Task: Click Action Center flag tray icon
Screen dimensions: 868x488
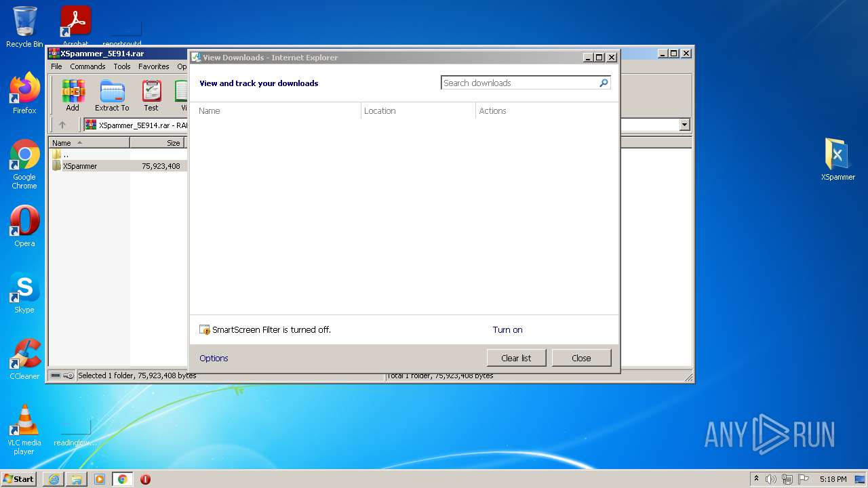Action: point(804,479)
